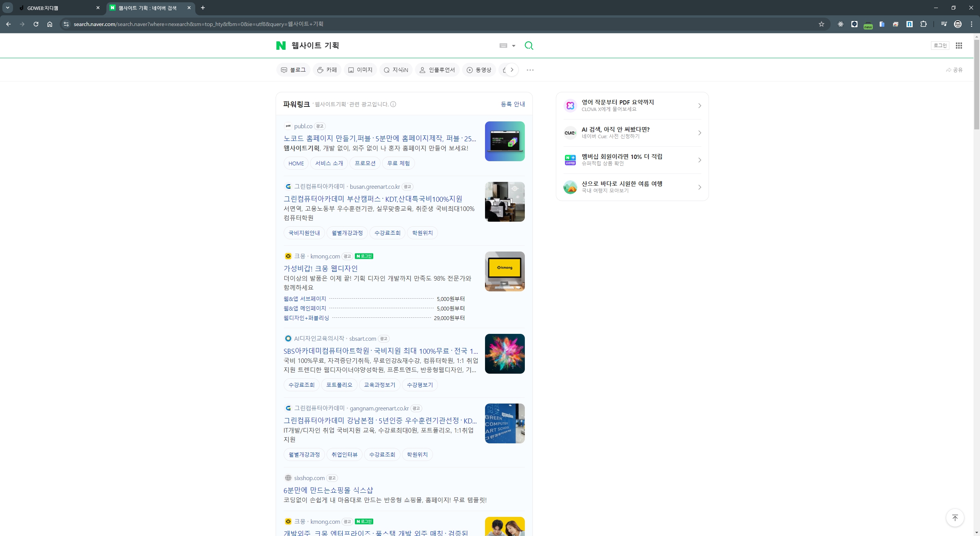Bookmark this page with the star icon

pyautogui.click(x=821, y=24)
